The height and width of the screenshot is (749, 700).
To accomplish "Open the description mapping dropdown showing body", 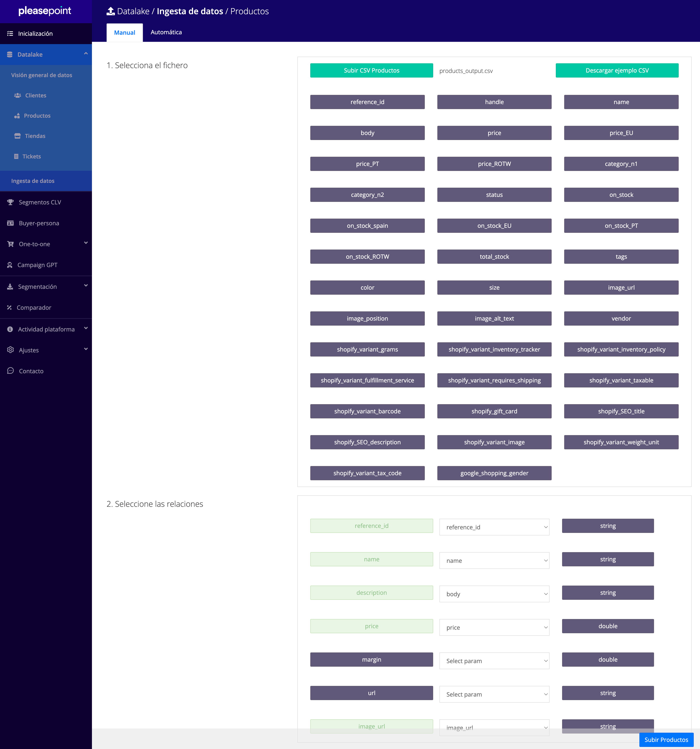I will (494, 594).
